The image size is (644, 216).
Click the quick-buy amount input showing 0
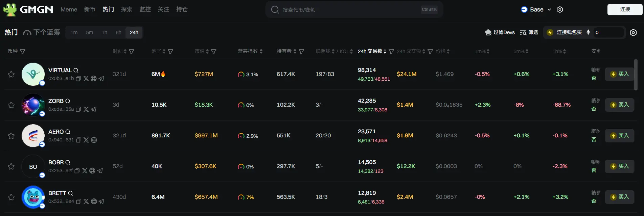(608, 32)
